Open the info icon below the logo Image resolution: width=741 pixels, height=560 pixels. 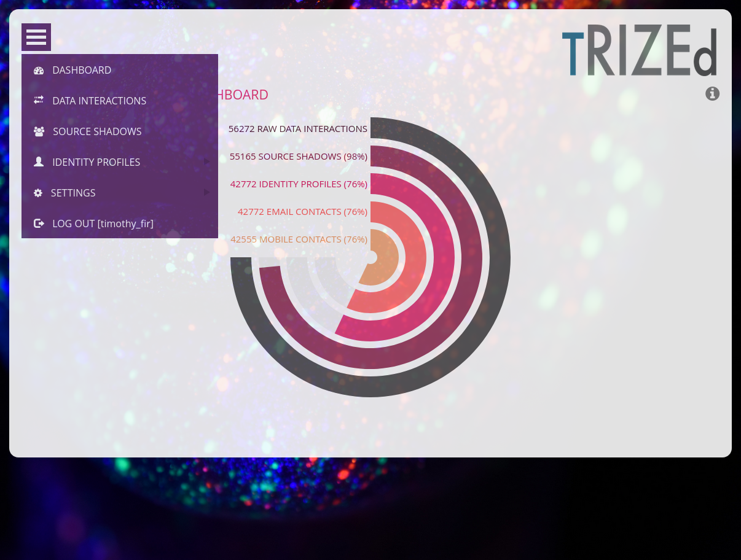tap(712, 93)
